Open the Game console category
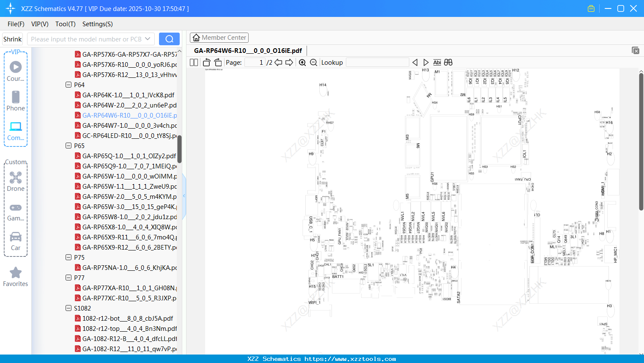The height and width of the screenshot is (363, 644). point(16,212)
